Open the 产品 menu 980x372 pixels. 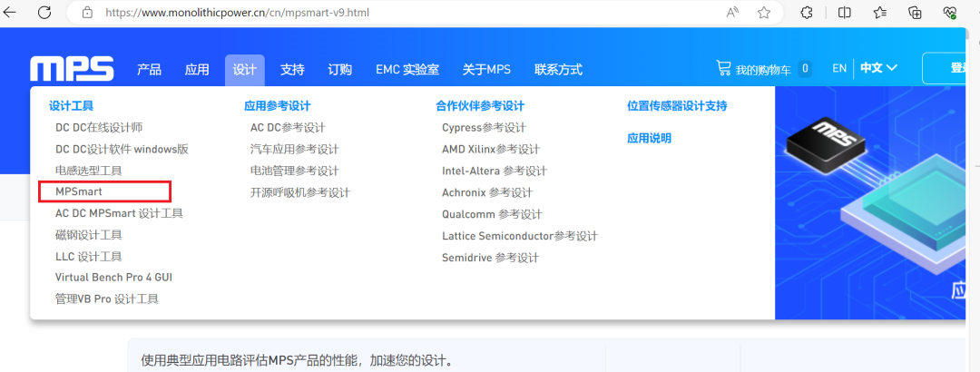(150, 69)
